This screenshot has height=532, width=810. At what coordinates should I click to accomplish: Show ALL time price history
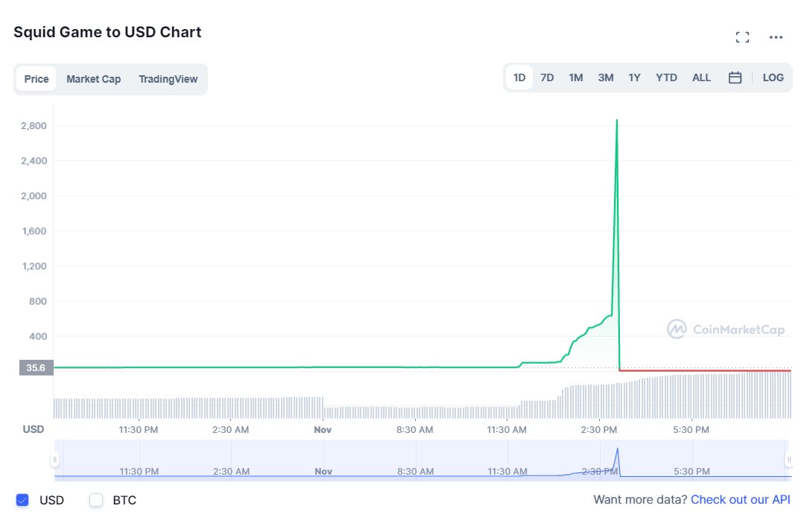point(701,77)
